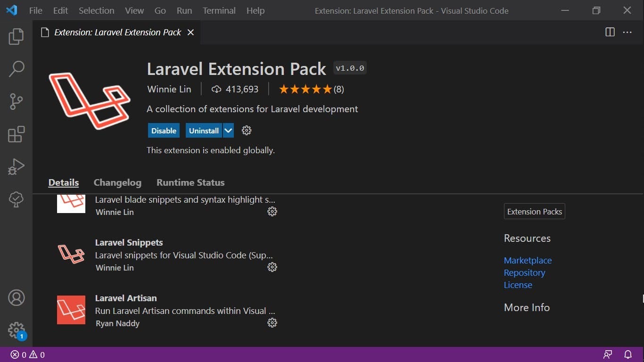644x362 pixels.
Task: Open the feedback icon in status bar
Action: [608, 355]
